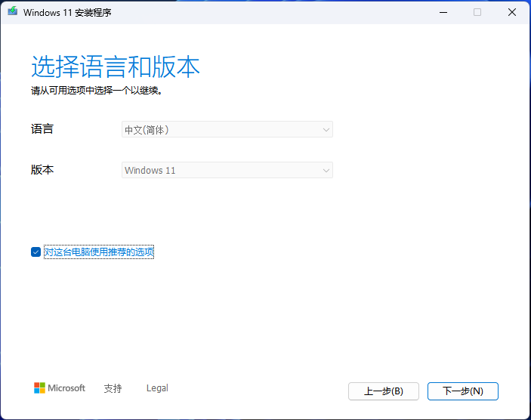Image resolution: width=531 pixels, height=420 pixels.
Task: Close the Windows 11 setup window
Action: pyautogui.click(x=512, y=12)
